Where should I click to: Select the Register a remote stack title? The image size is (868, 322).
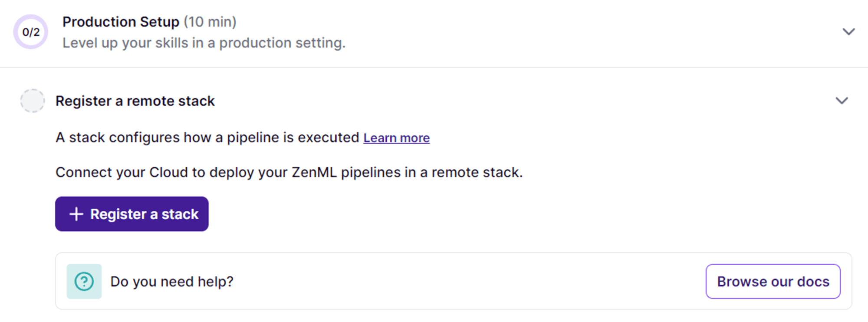(135, 100)
